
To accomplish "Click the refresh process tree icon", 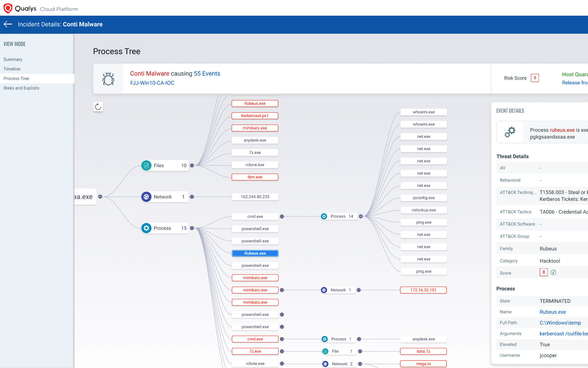I will [98, 107].
